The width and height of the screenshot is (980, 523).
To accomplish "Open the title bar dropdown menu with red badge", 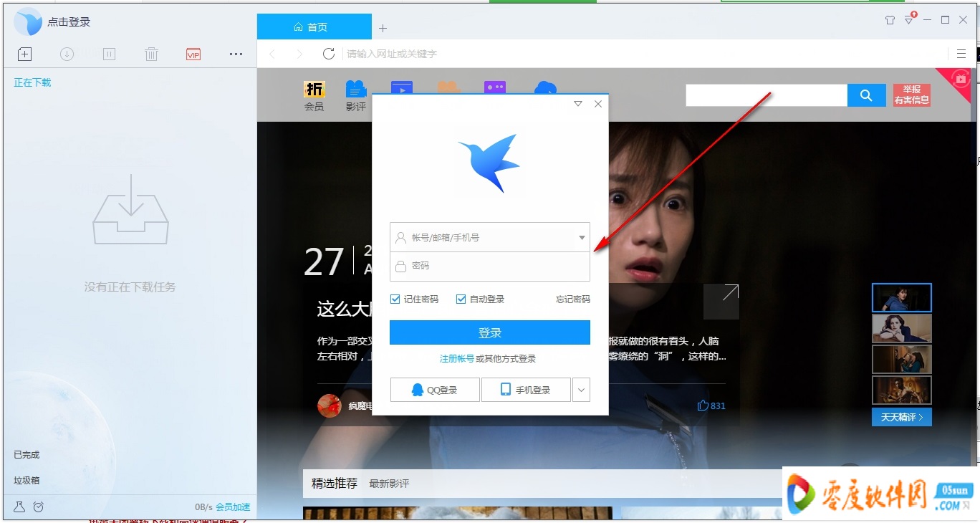I will pos(909,19).
